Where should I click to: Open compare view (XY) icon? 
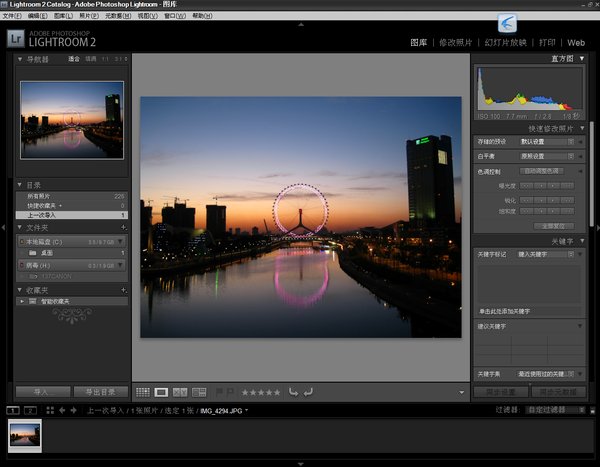(x=181, y=392)
